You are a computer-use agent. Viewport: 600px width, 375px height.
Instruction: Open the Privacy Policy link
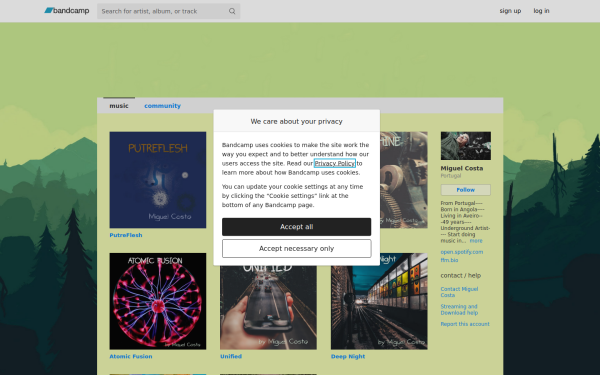point(334,163)
